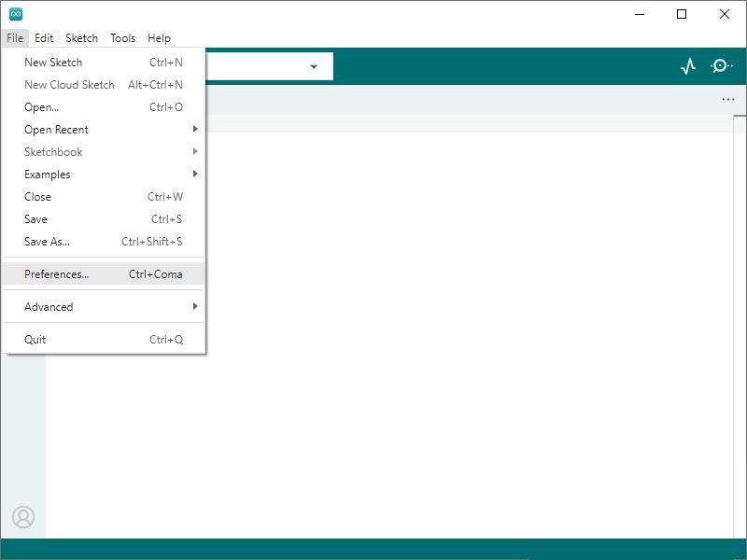Choose Open... from the File menu

tap(104, 107)
